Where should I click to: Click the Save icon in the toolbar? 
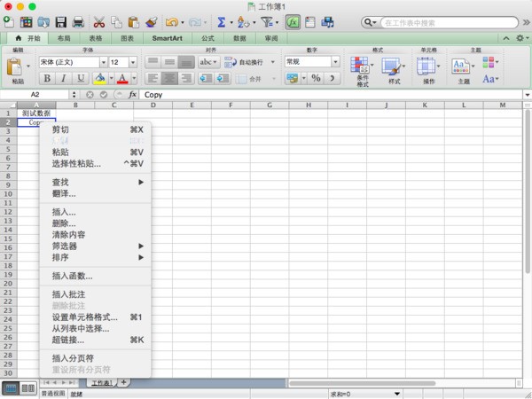61,21
